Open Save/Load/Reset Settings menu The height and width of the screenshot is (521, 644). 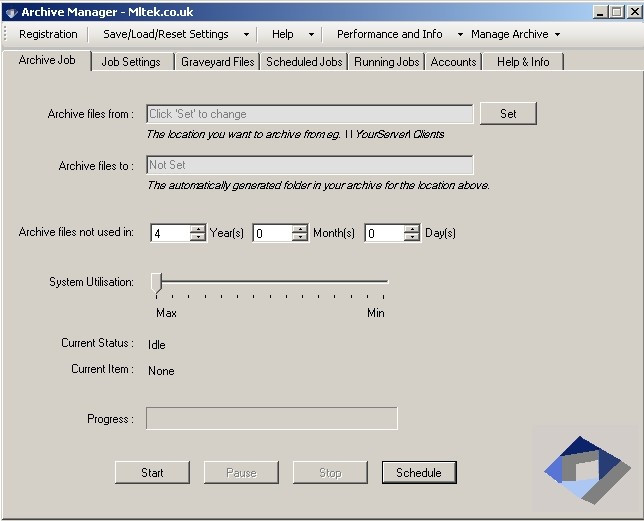click(x=166, y=34)
